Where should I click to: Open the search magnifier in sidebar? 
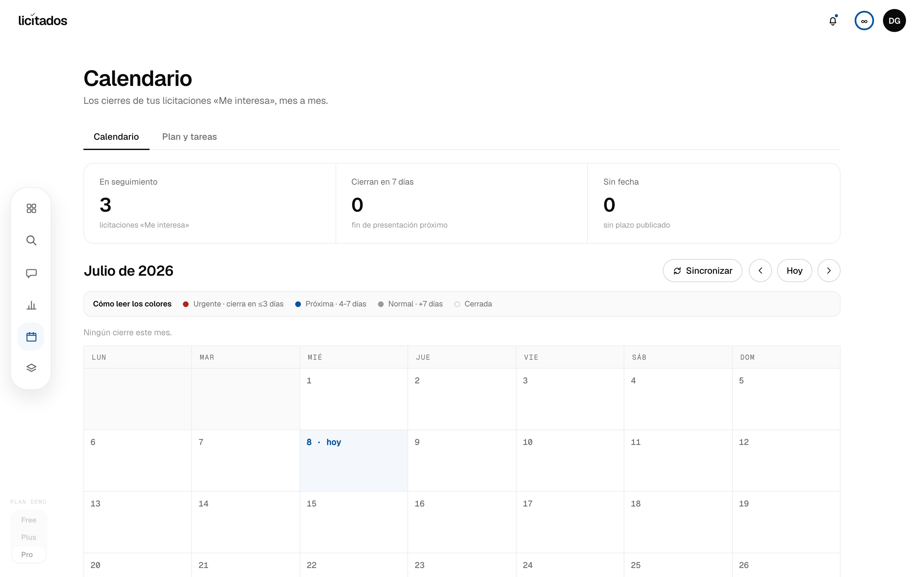tap(31, 240)
